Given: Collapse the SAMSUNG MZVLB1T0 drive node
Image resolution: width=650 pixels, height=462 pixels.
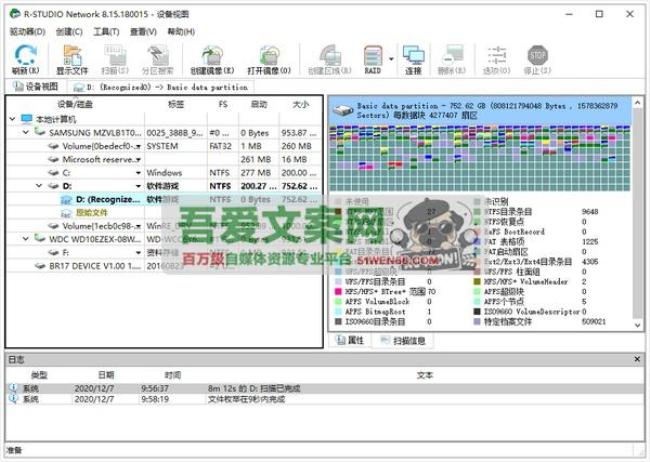Looking at the screenshot, I should tap(26, 132).
